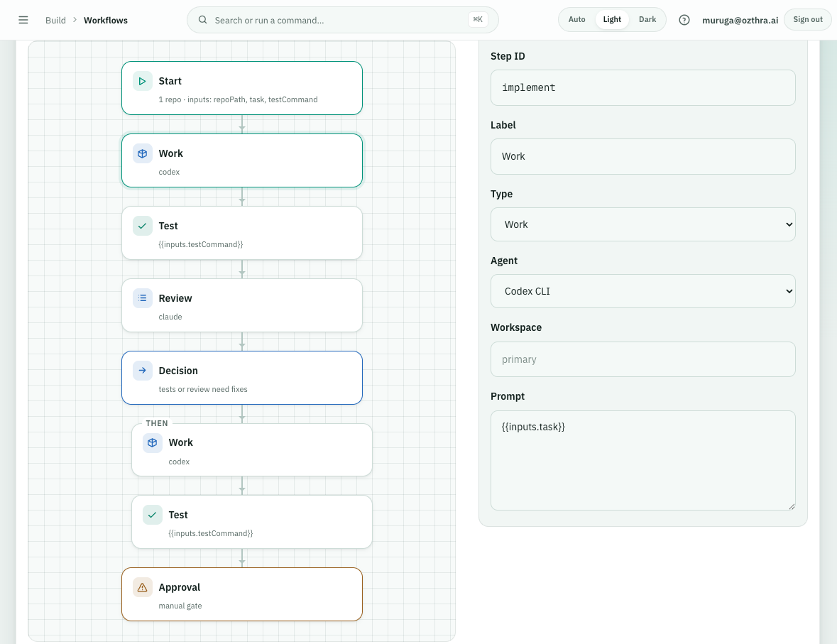837x644 pixels.
Task: Click checkmark icon on the THEN Test node
Action: 153,515
